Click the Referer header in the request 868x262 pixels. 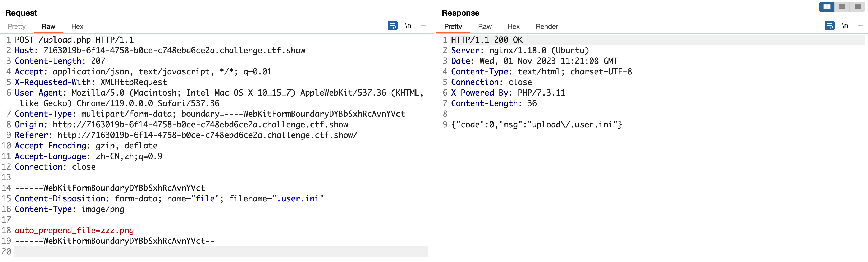186,135
